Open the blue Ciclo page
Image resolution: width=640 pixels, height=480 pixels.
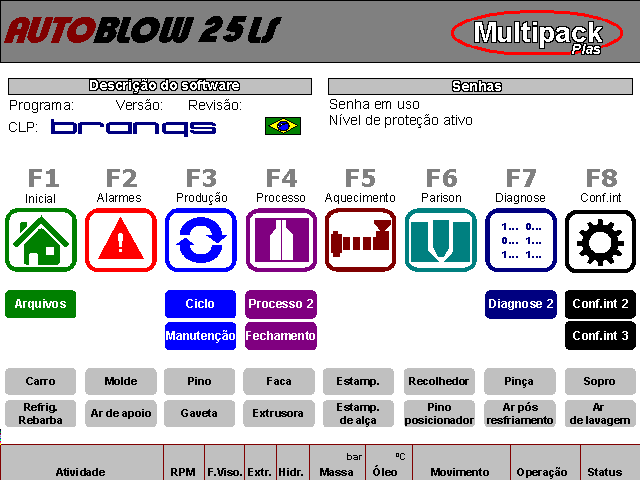tap(200, 304)
